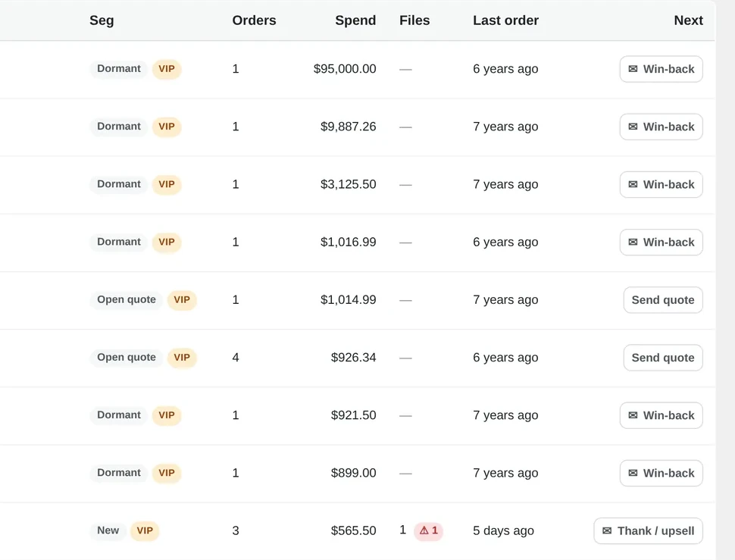Click the New segment badge
Screen dimensions: 735x560
click(108, 530)
